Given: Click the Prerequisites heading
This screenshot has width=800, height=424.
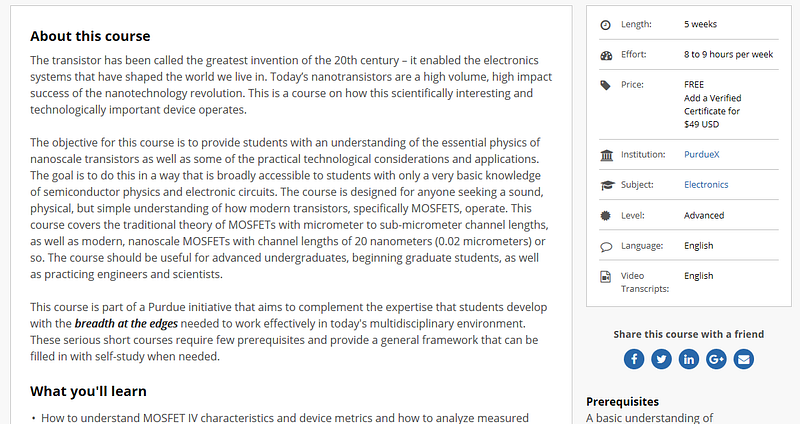Looking at the screenshot, I should point(622,402).
